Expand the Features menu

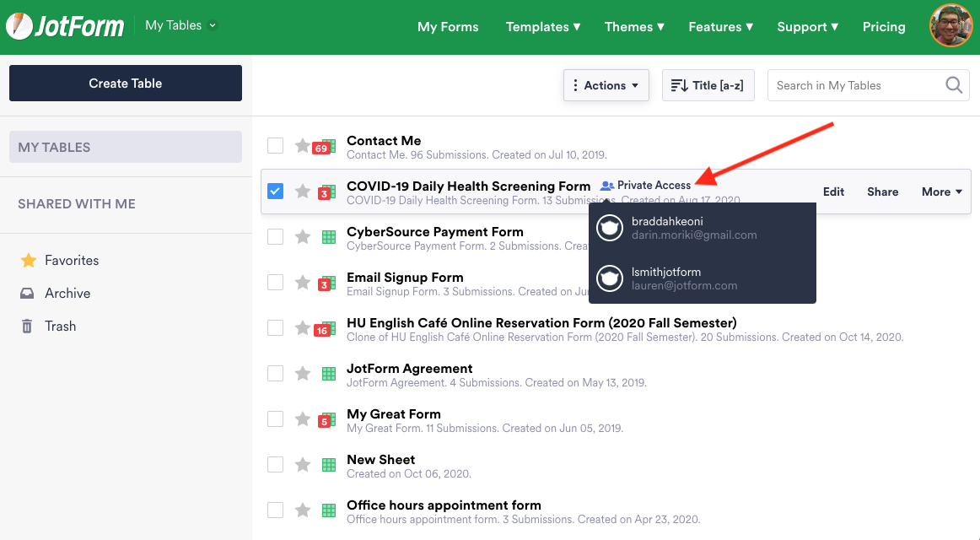coord(720,27)
